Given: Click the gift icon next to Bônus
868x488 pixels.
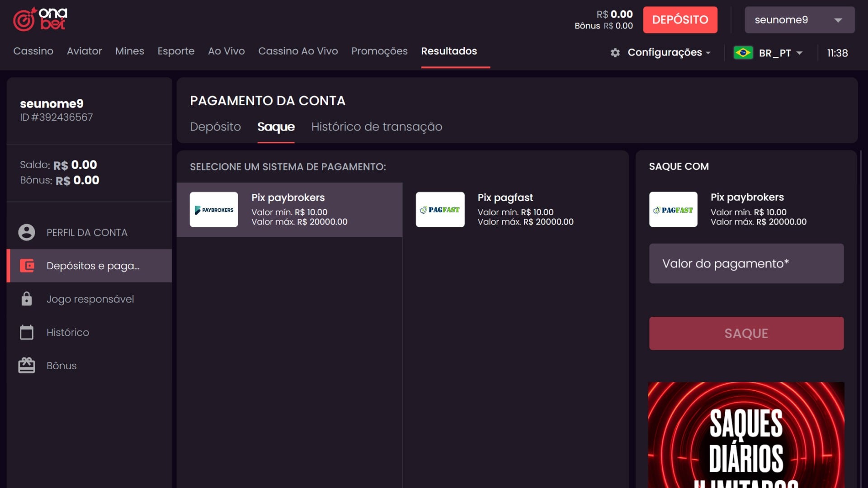Looking at the screenshot, I should point(27,366).
